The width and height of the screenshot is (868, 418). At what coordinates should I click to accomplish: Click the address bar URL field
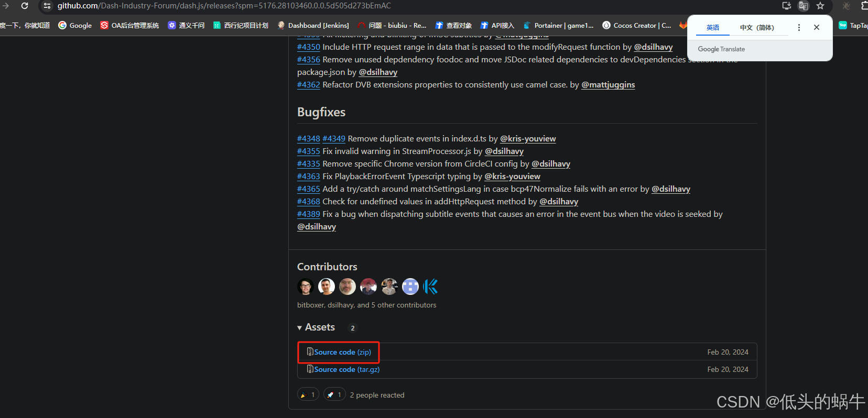409,6
